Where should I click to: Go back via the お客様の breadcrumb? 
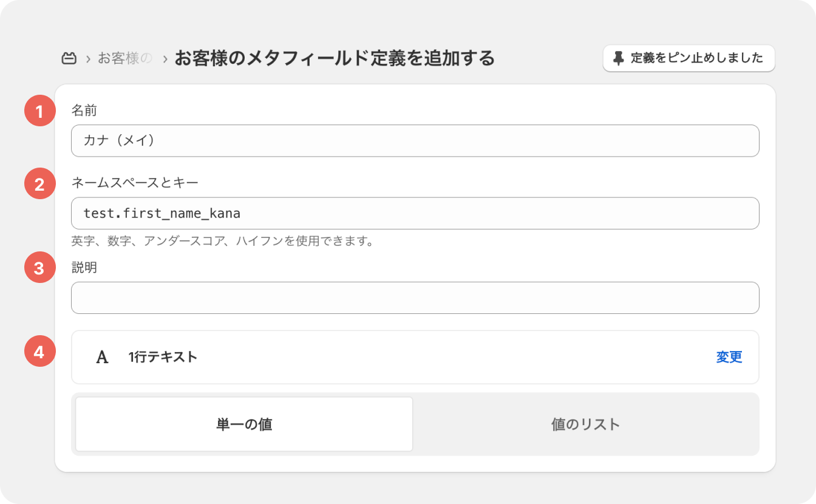[124, 59]
